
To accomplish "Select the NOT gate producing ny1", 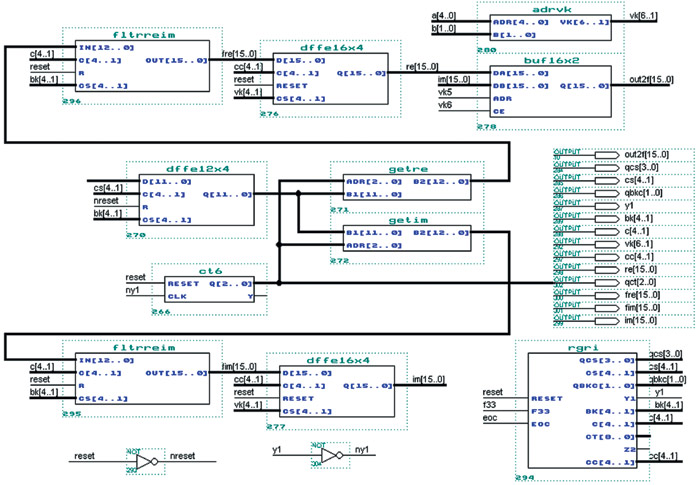I will 332,456.
